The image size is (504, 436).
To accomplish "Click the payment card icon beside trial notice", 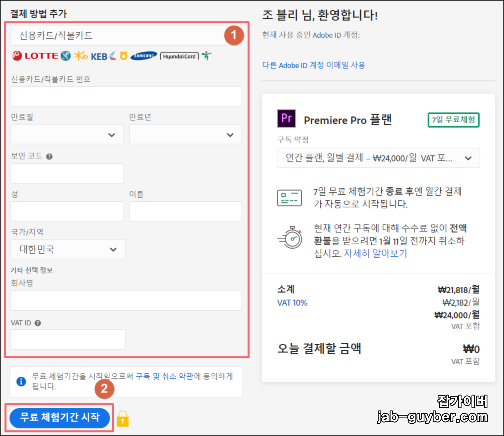I will 289,198.
